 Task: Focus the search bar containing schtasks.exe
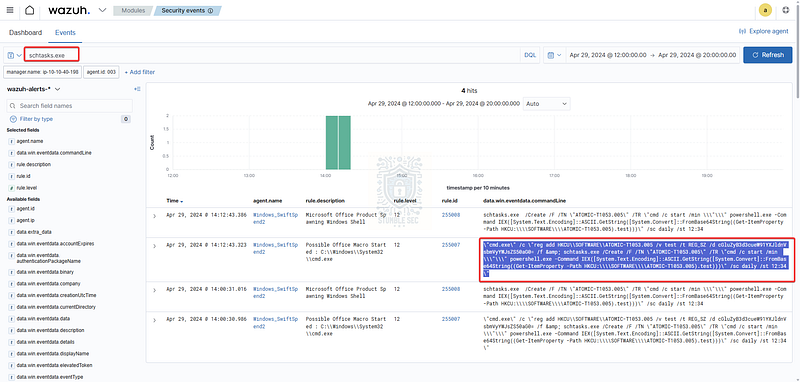point(273,55)
